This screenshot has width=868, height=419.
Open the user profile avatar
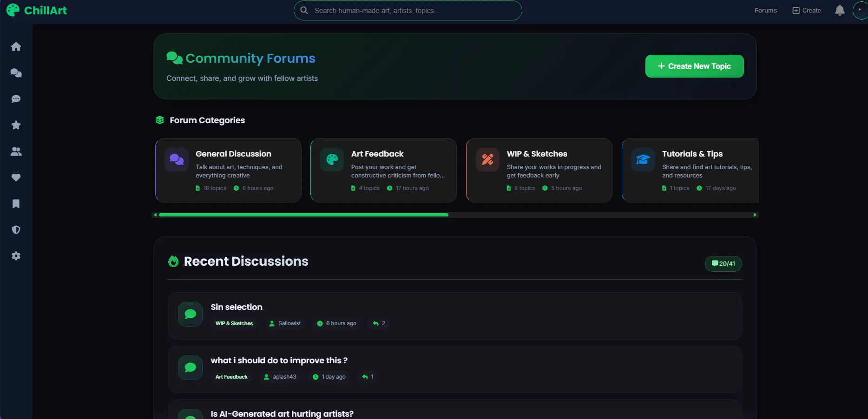pyautogui.click(x=860, y=10)
